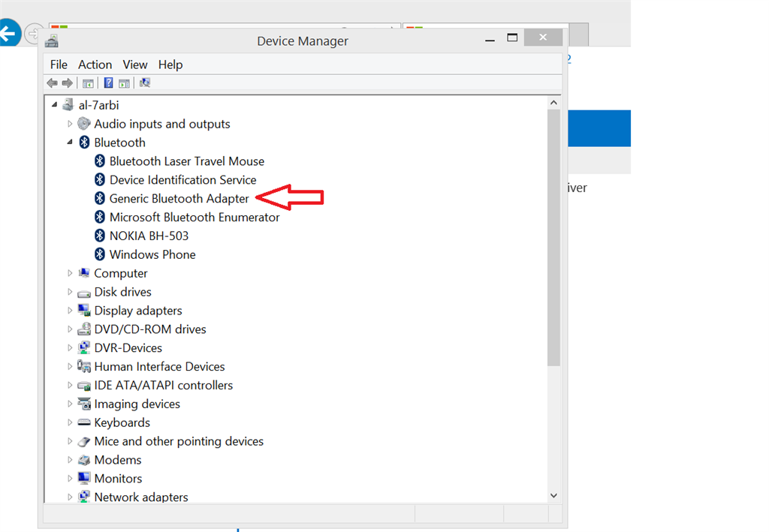Click Generic Bluetooth Adapter icon
769x532 pixels.
click(100, 198)
